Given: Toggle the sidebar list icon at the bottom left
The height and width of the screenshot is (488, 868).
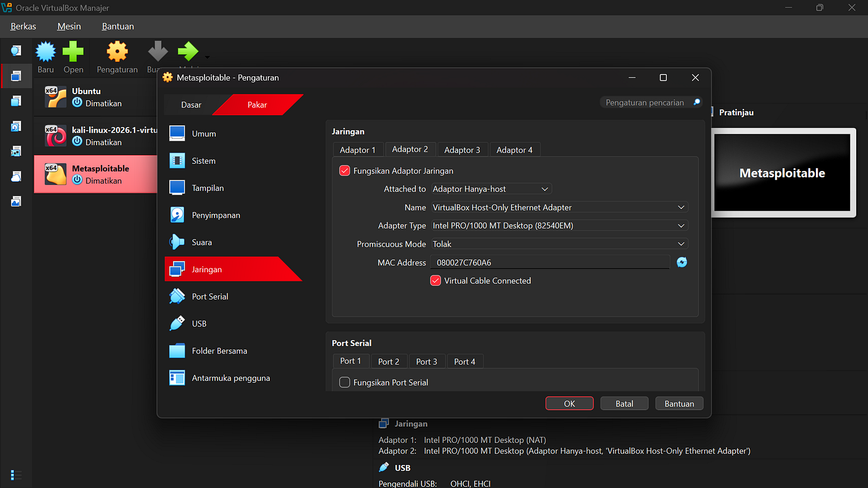Looking at the screenshot, I should [x=16, y=475].
